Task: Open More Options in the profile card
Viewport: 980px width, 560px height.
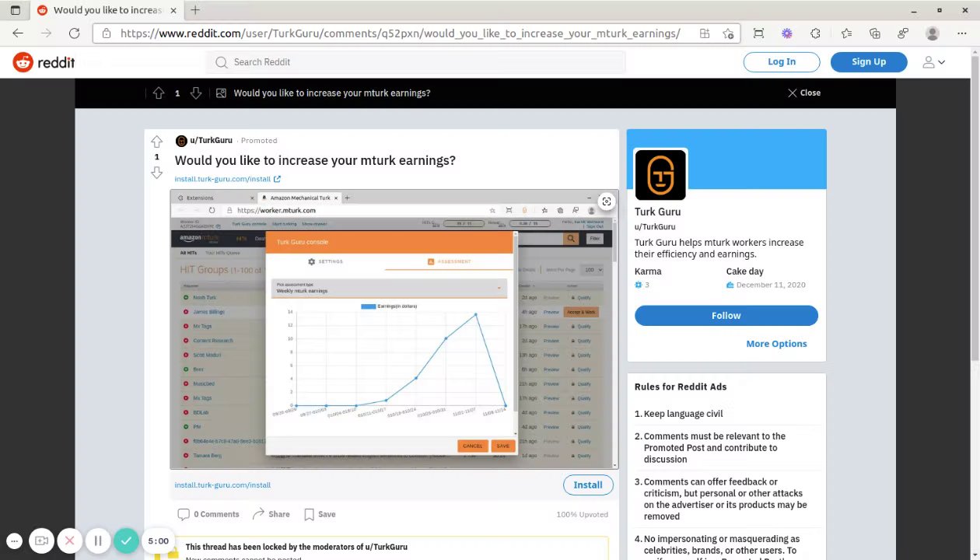Action: coord(776,344)
